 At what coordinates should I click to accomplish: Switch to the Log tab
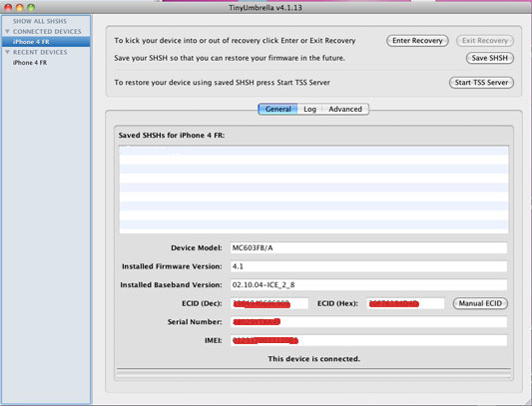click(309, 109)
